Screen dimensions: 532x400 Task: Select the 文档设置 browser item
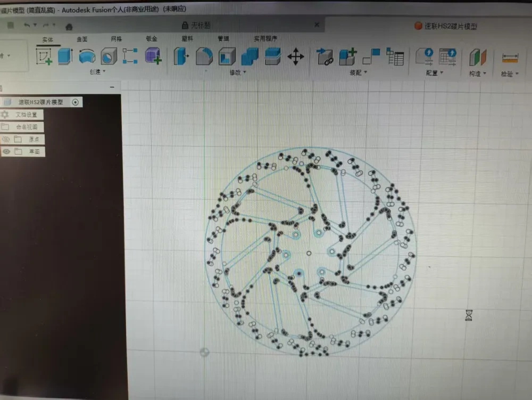point(26,115)
